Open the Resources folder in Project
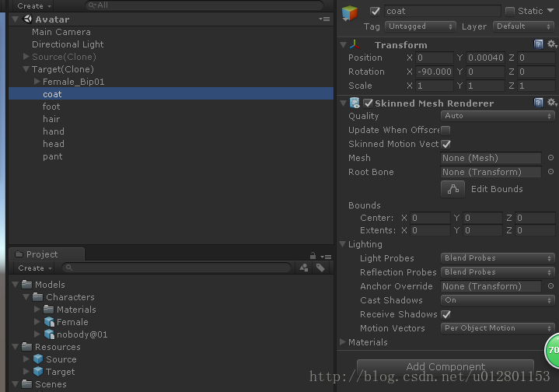Image resolution: width=559 pixels, height=392 pixels. pyautogui.click(x=58, y=347)
